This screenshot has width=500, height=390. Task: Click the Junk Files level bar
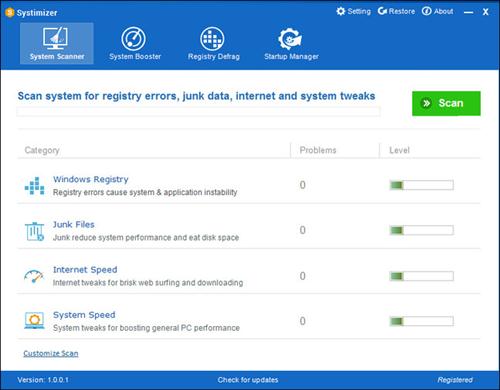pos(422,230)
